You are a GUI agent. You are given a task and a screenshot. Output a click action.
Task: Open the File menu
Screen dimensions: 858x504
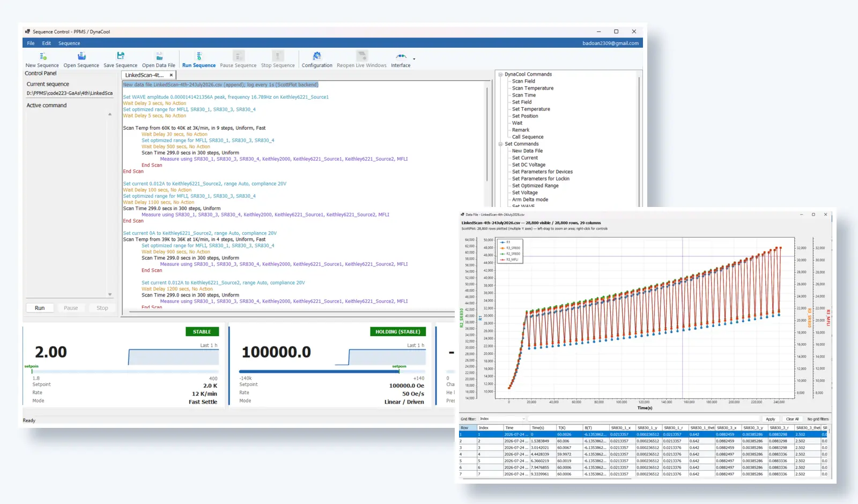31,43
